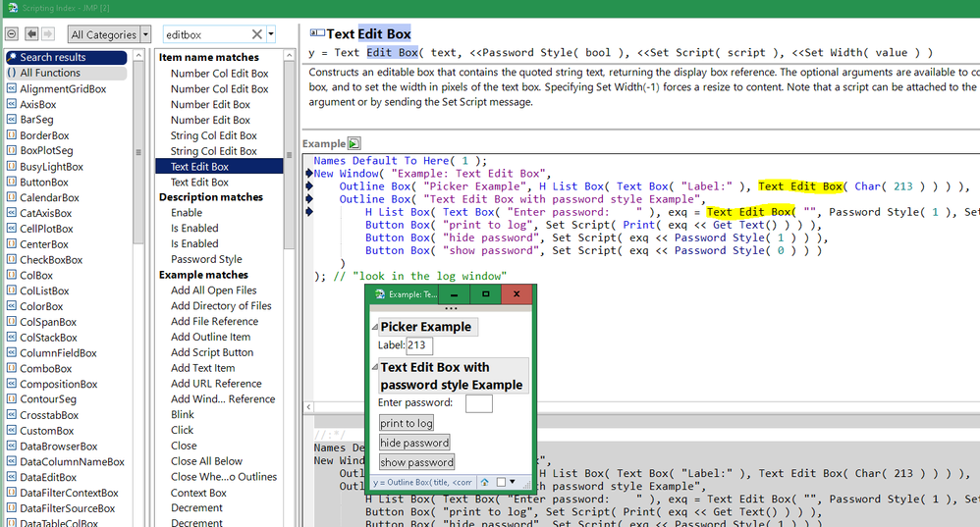Click the ButtonBox icon in category list
The width and height of the screenshot is (980, 527).
pyautogui.click(x=12, y=182)
